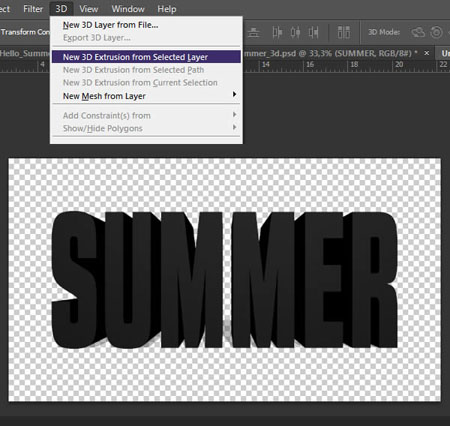450x426 pixels.
Task: Open the Help menu
Action: pos(167,9)
